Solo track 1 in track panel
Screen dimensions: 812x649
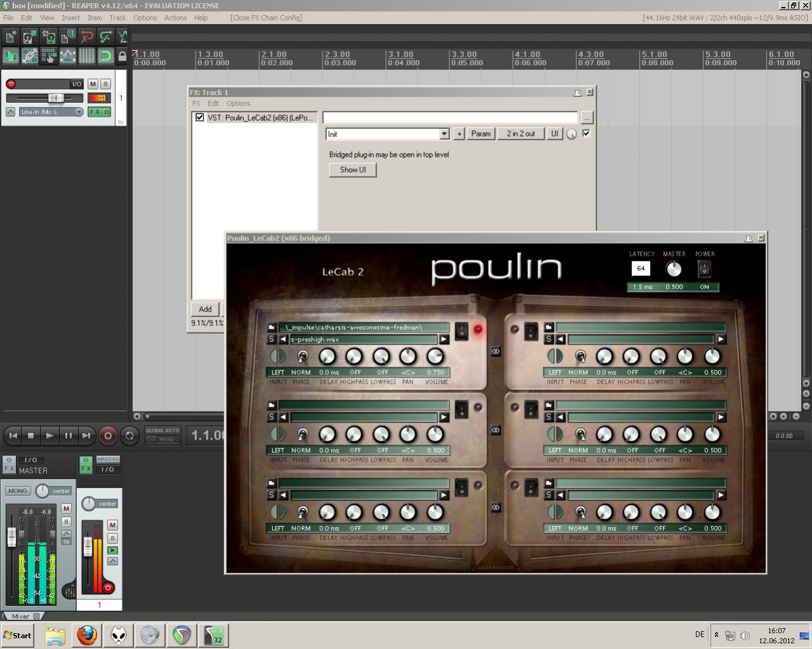pos(105,84)
